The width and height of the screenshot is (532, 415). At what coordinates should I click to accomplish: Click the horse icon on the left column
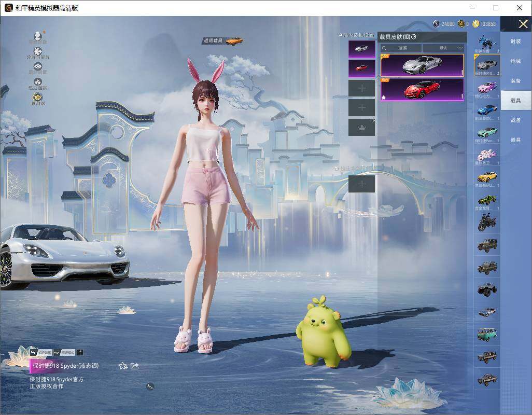click(x=38, y=82)
